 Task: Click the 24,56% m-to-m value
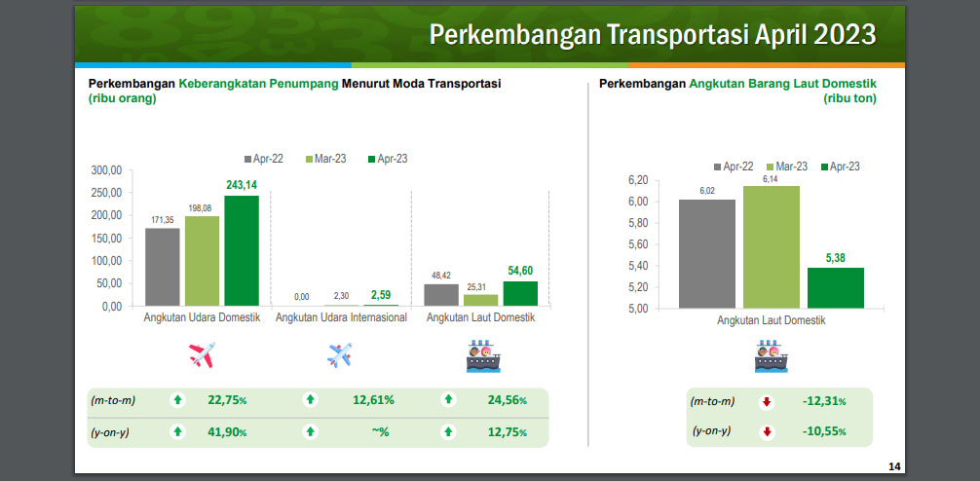507,400
